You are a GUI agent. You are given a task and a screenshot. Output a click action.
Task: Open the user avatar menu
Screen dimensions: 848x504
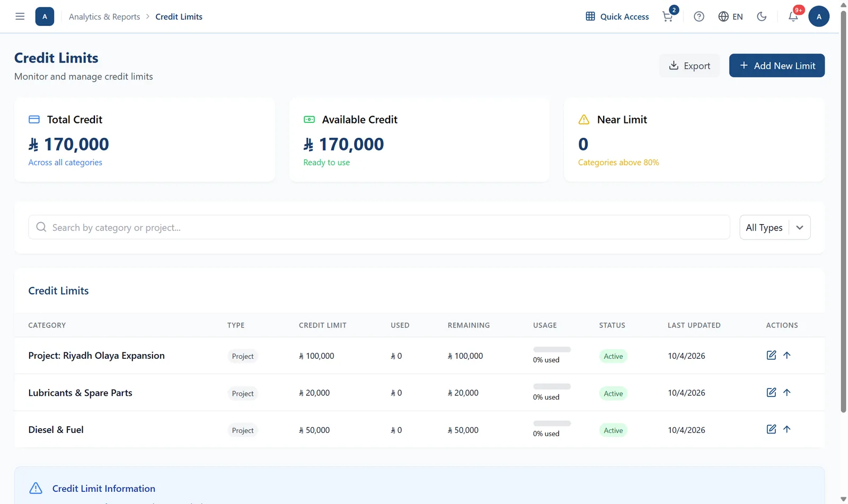819,16
